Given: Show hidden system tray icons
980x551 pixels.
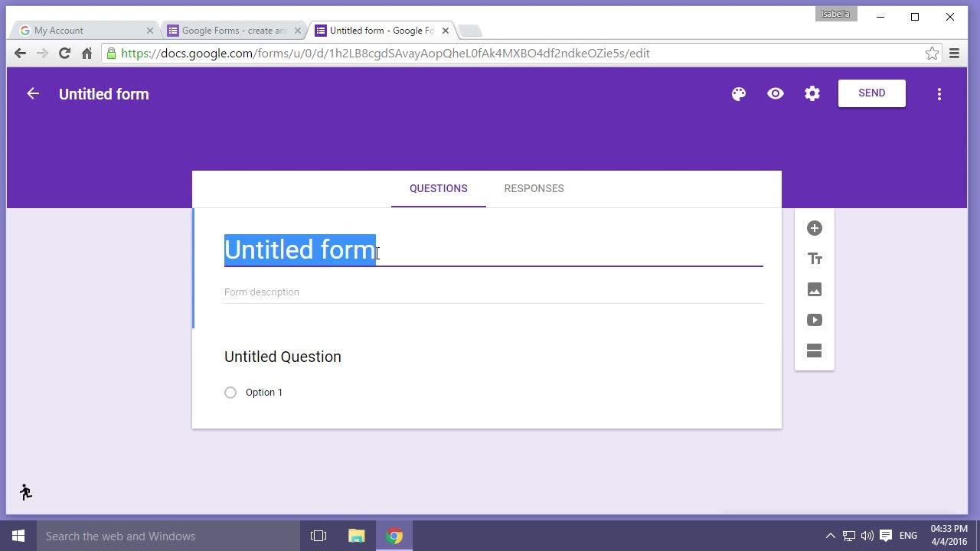Looking at the screenshot, I should tap(831, 536).
